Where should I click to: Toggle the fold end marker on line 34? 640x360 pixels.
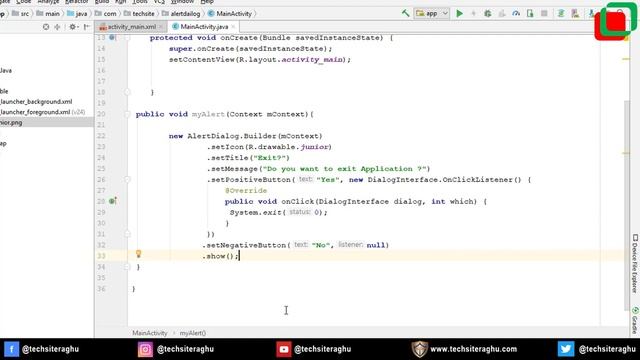[x=127, y=267]
